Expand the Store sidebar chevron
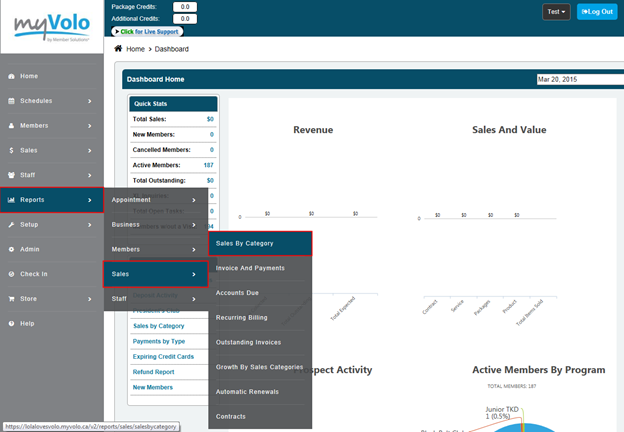Screen dimensions: 624x432 [90, 299]
